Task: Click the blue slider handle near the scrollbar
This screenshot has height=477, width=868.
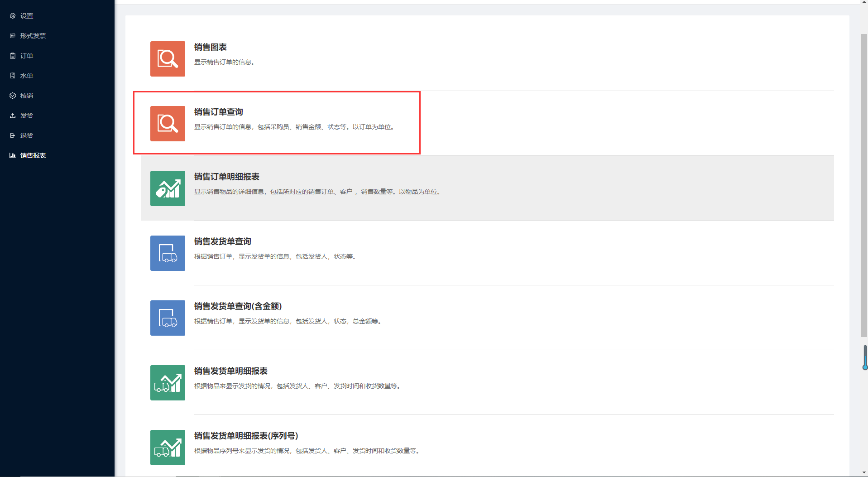Action: (865, 367)
